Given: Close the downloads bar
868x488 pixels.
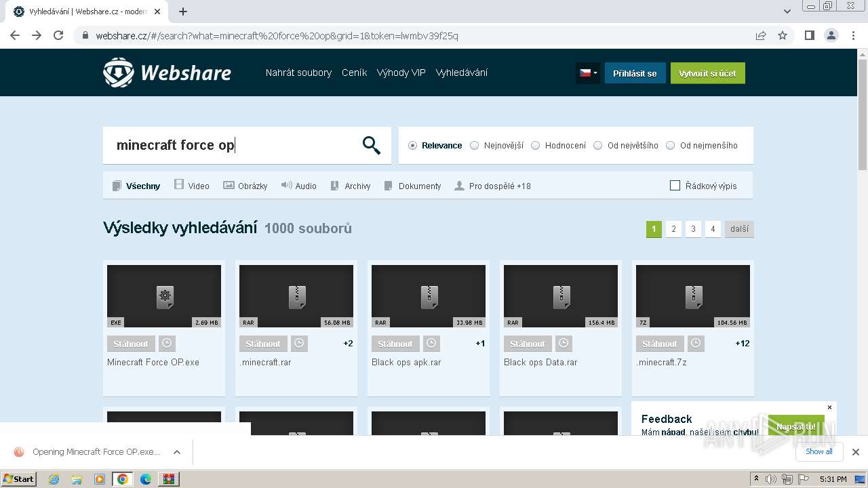Looking at the screenshot, I should click(856, 452).
